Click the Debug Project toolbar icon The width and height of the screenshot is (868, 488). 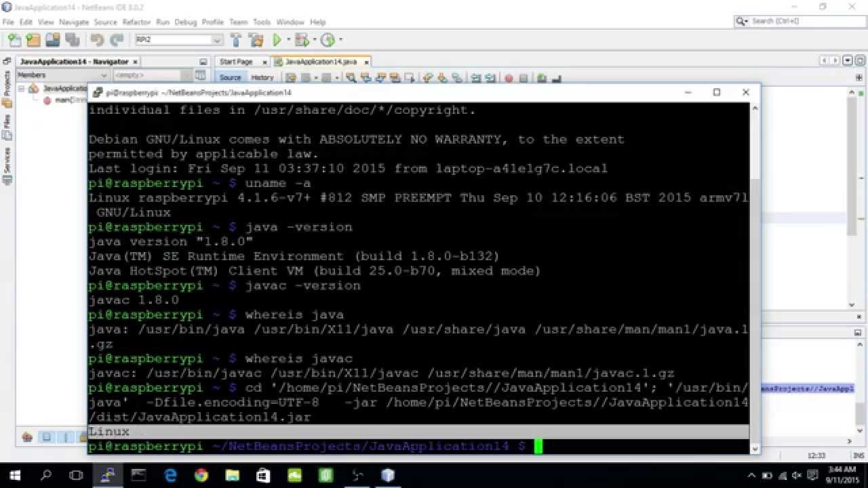pos(301,40)
